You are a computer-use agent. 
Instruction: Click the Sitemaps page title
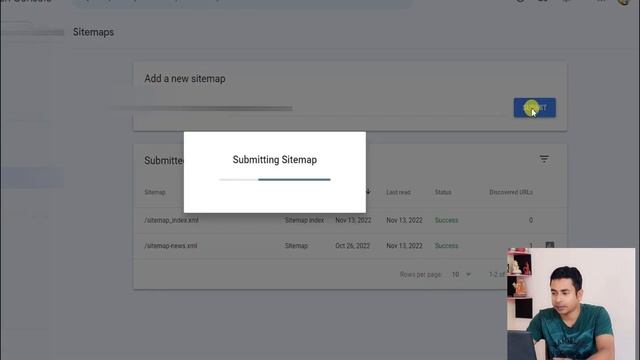pos(93,32)
